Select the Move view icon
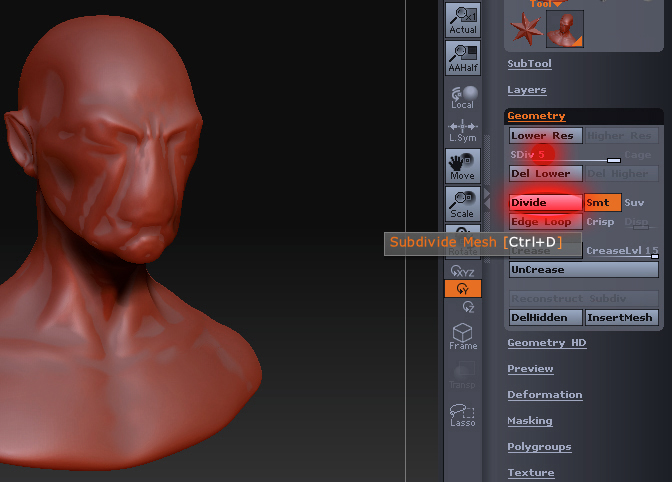The width and height of the screenshot is (672, 482). [462, 165]
